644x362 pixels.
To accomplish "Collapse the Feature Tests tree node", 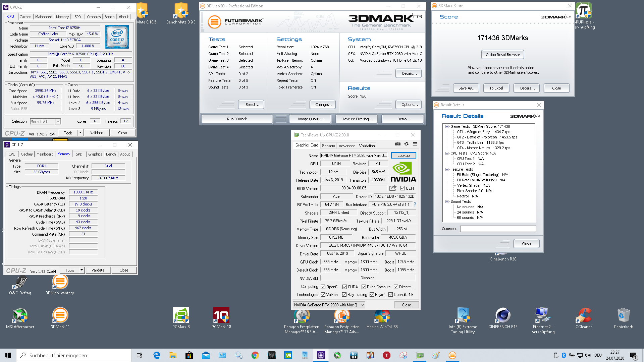I will 447,169.
